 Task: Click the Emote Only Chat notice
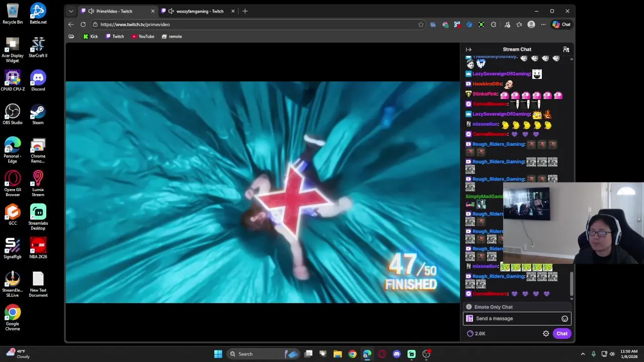pyautogui.click(x=517, y=307)
